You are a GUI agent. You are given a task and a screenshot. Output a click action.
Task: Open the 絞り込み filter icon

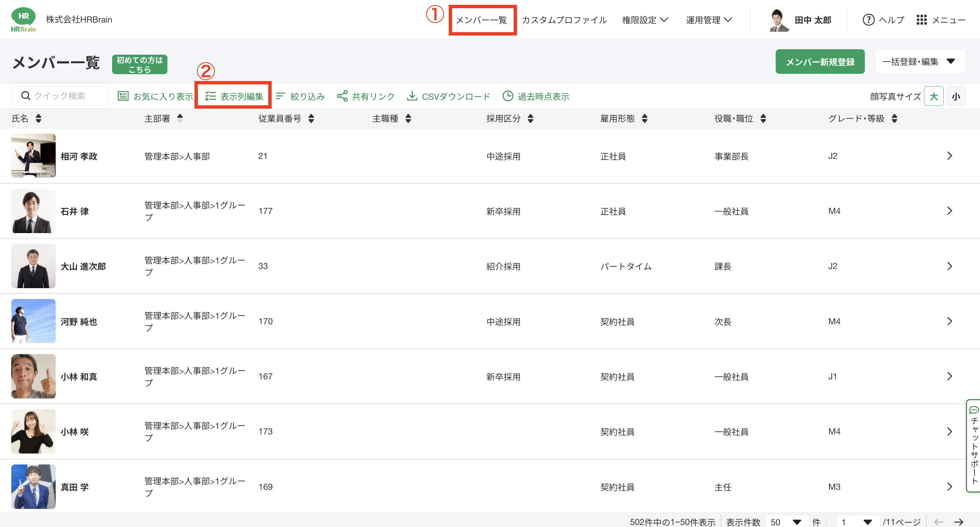[281, 96]
